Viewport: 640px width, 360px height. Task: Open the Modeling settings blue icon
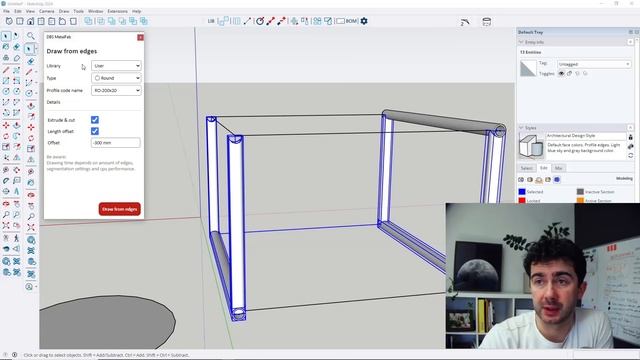[x=557, y=180]
